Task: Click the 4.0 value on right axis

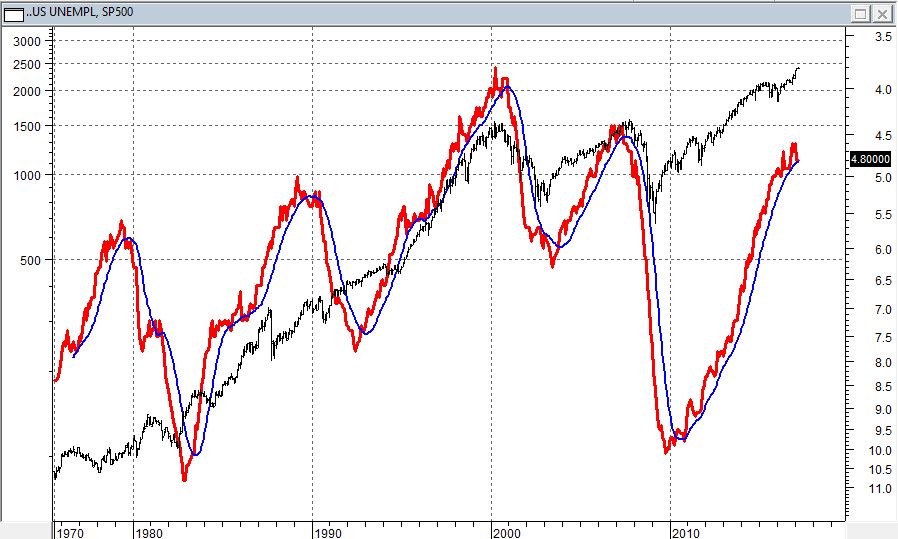Action: pyautogui.click(x=884, y=90)
